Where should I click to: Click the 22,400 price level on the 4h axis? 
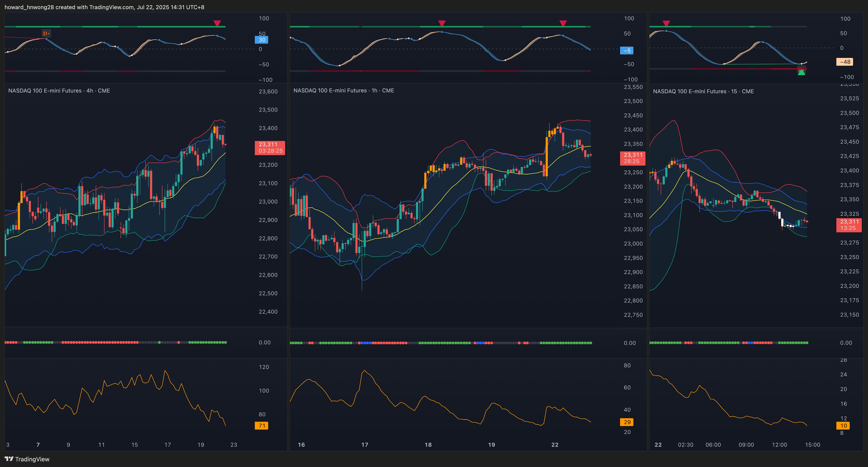coord(268,312)
